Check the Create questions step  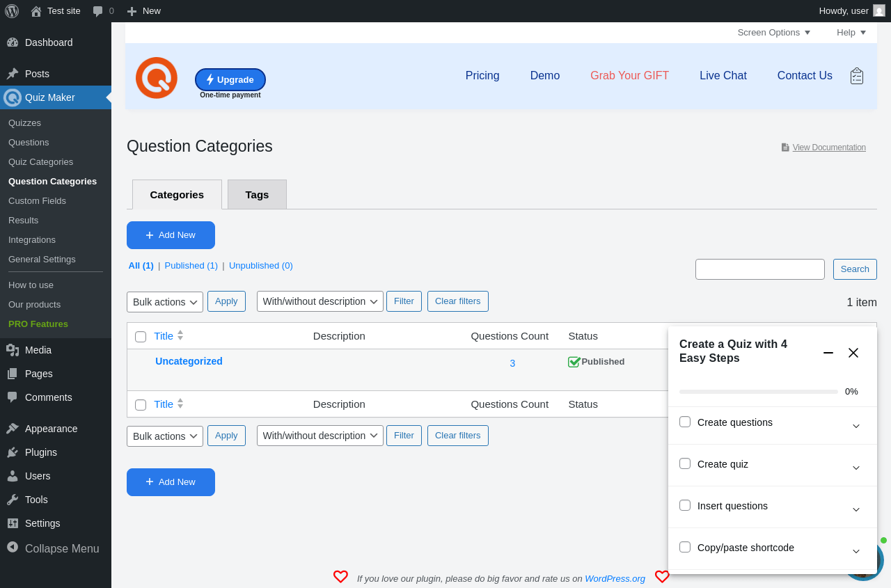[685, 422]
